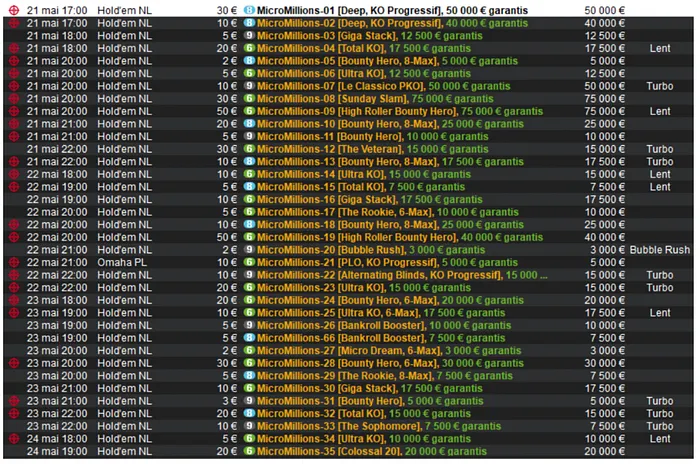Viewport: 700px width, 464px height.
Task: Open MicroMillions-08 Sunday Slam tournament
Action: (375, 99)
